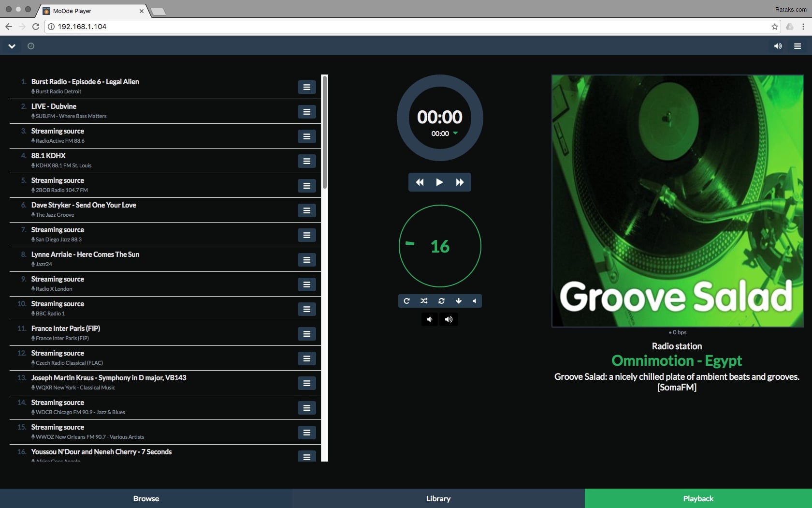
Task: Open a new browser tab
Action: tap(158, 12)
